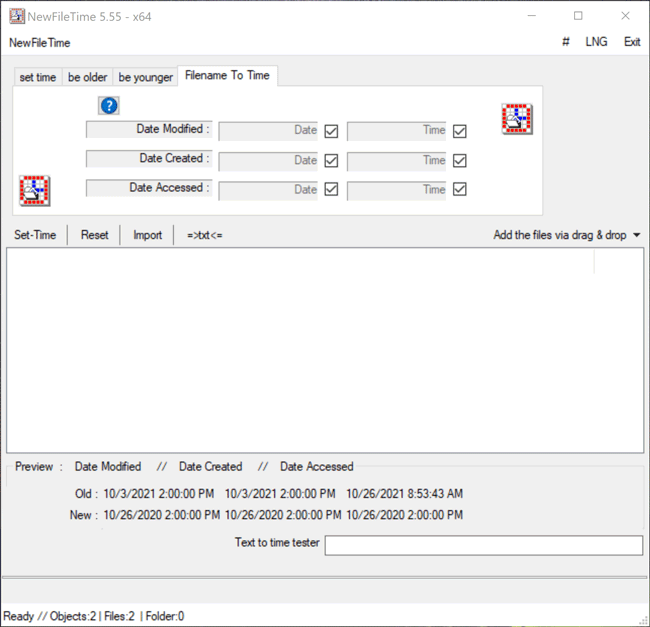
Task: Switch to the 'be younger' tab
Action: pyautogui.click(x=146, y=77)
